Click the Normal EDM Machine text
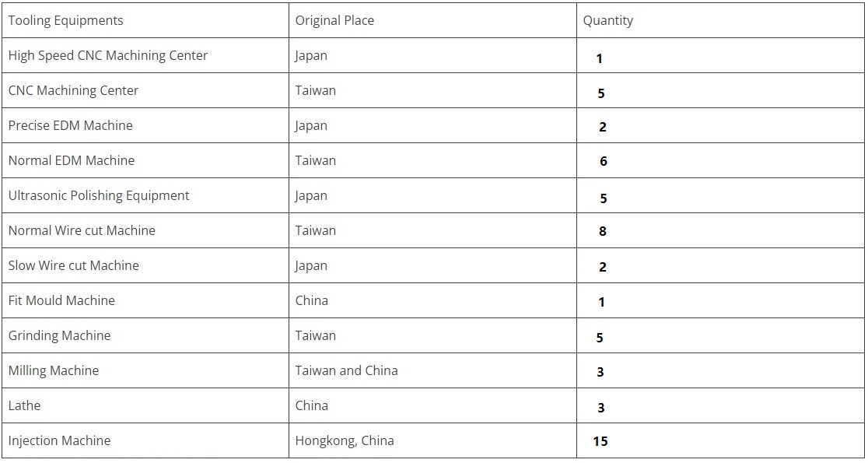The image size is (868, 463). point(72,161)
